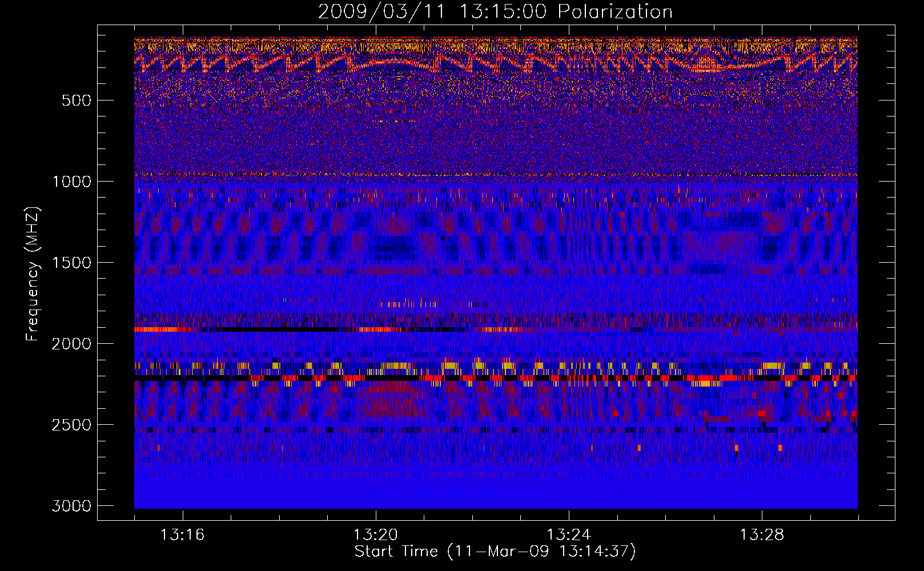Click the 13:24 time tick label
Screen dimensions: 924x571
click(x=569, y=535)
